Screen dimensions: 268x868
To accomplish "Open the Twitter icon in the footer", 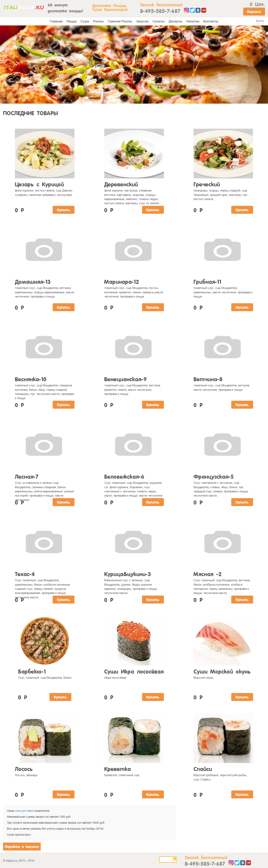I will coord(237,863).
